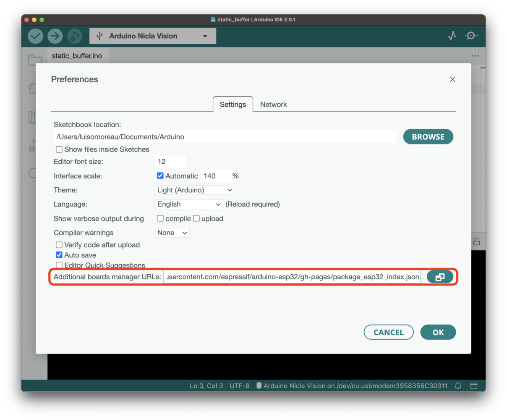Check Verify code after upload

(59, 245)
